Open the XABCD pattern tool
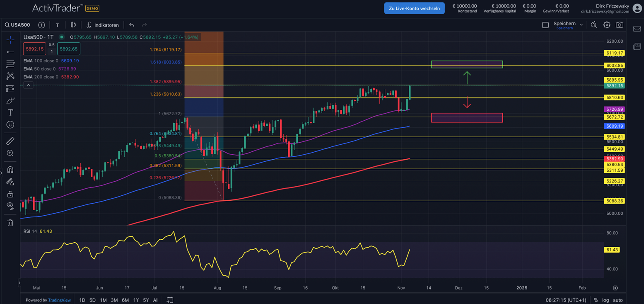Screen dimensions: 644x304 (10, 76)
